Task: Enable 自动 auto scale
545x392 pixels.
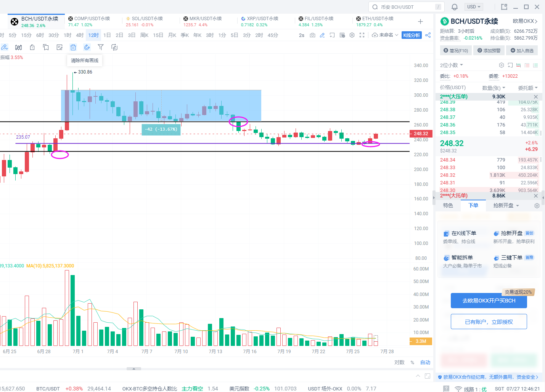Action: (x=425, y=362)
